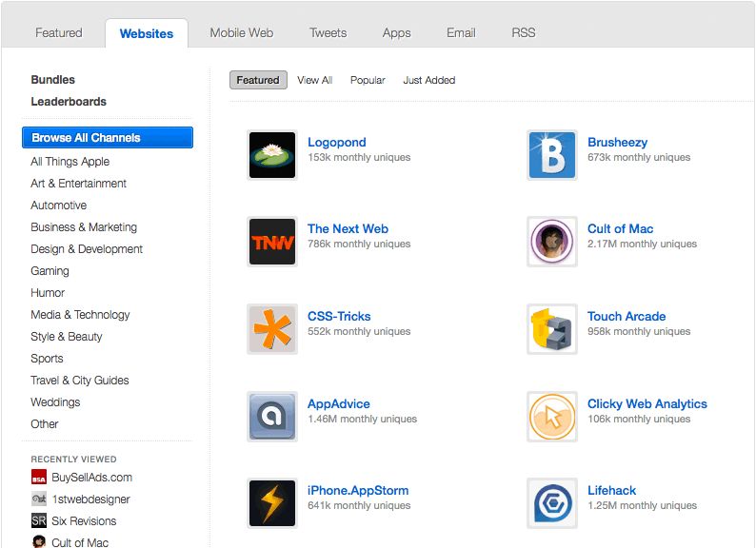Click the Lifehack hexagon logo icon
Image resolution: width=756 pixels, height=548 pixels.
552,503
